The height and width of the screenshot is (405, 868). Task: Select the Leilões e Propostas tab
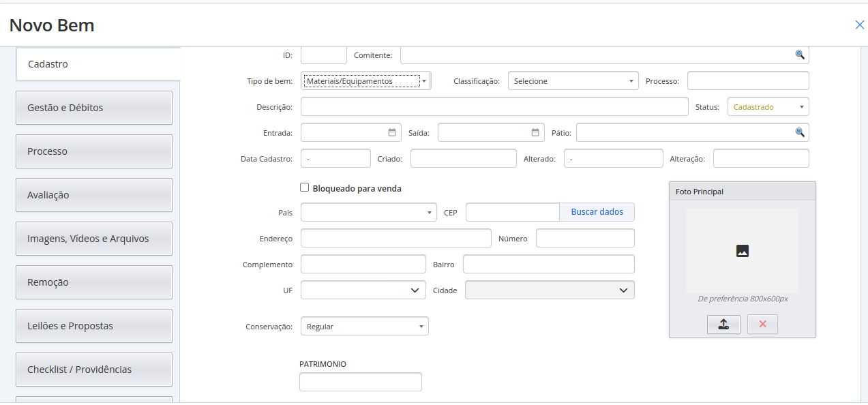[x=94, y=326]
